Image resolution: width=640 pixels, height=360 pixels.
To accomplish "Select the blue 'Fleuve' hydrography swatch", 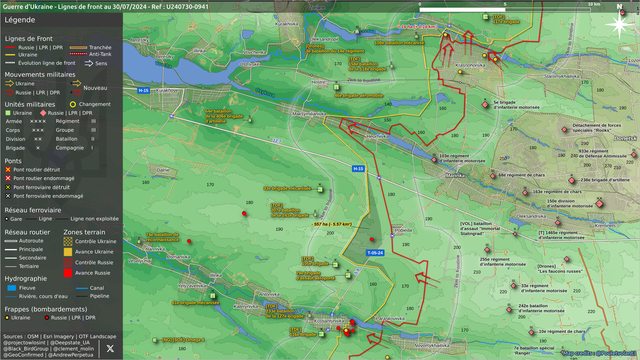I will (x=12, y=288).
